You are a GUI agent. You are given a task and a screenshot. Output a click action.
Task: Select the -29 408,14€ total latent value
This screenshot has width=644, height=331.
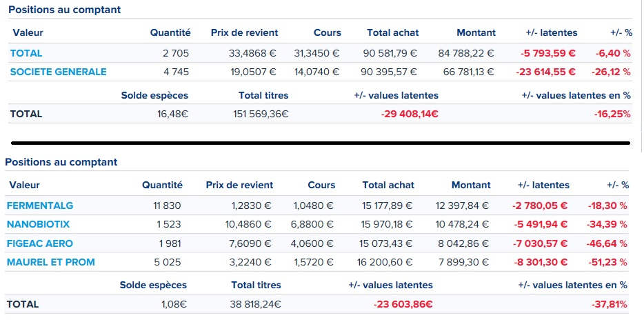pyautogui.click(x=410, y=114)
